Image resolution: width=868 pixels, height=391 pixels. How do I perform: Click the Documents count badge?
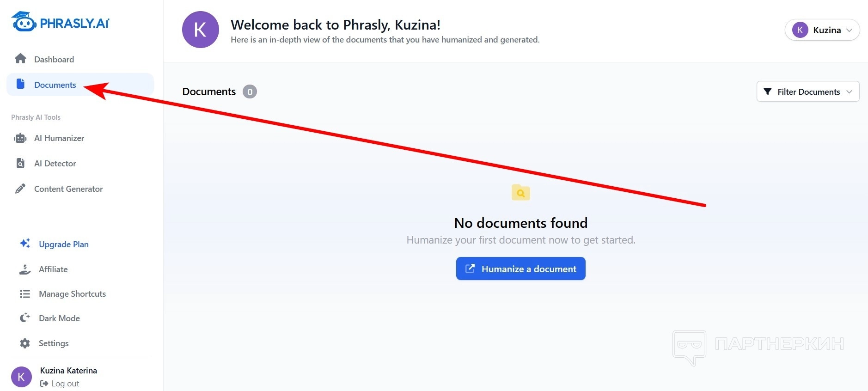point(250,92)
